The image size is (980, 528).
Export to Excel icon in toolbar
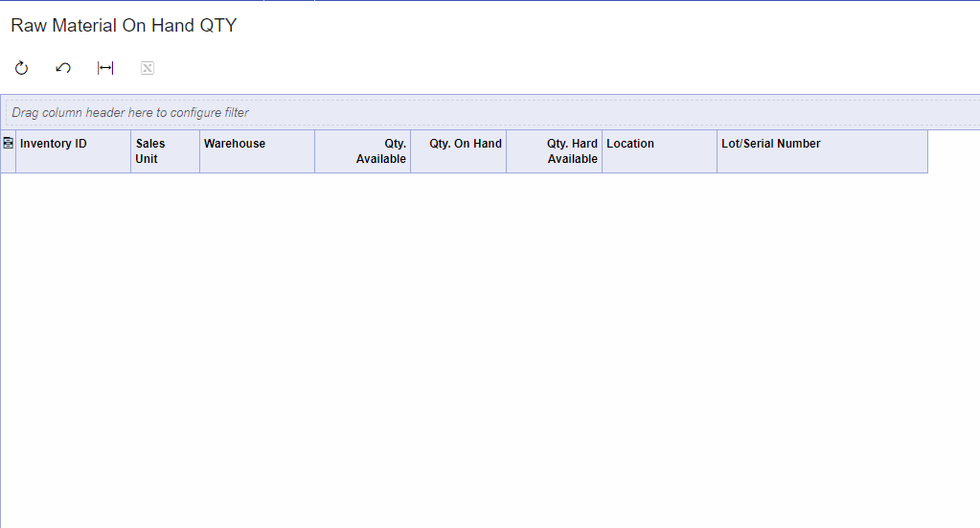(x=148, y=67)
